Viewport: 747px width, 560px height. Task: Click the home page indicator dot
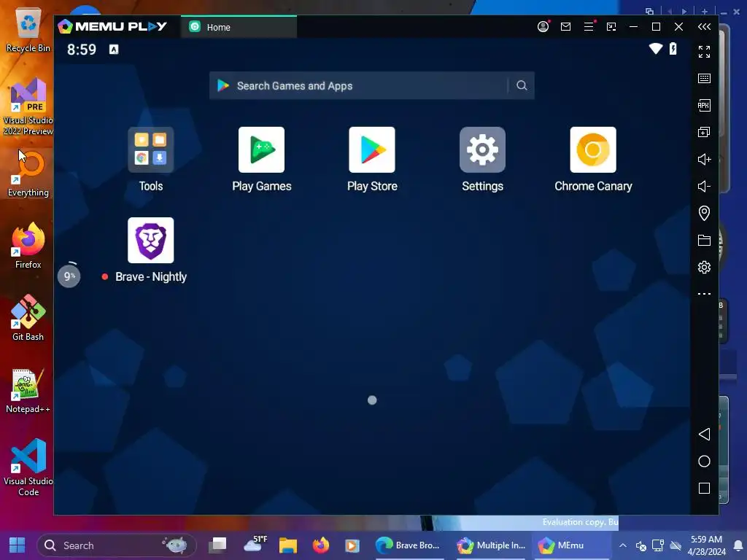pyautogui.click(x=372, y=400)
